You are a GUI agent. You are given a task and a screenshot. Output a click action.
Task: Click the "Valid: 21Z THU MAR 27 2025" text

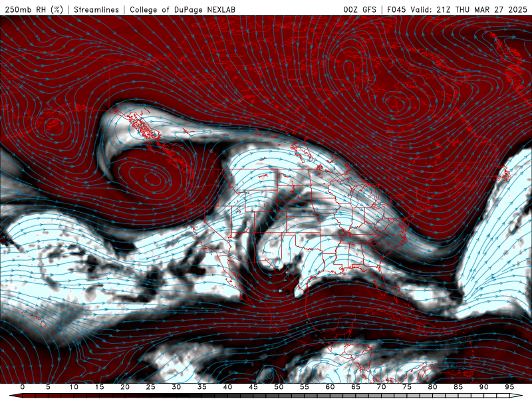click(469, 9)
